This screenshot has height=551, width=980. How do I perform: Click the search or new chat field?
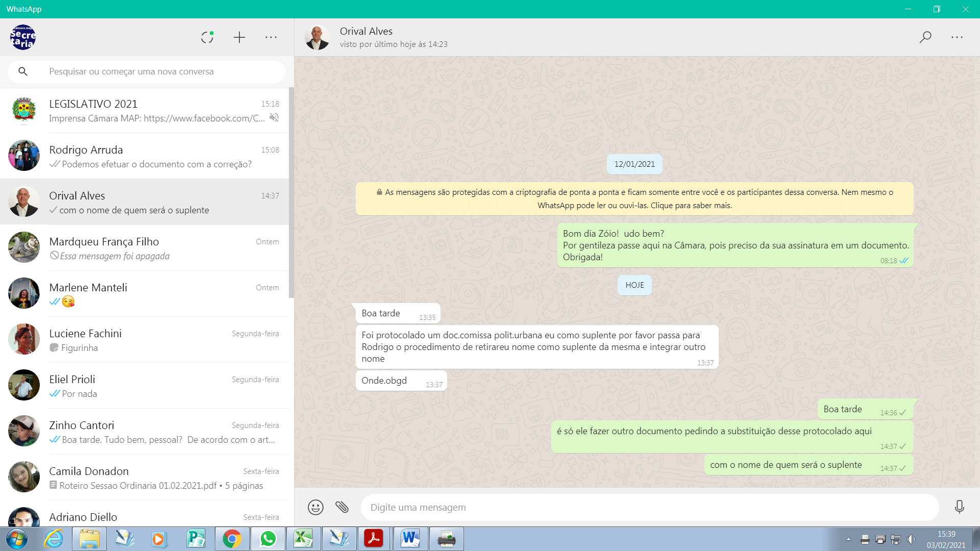153,71
